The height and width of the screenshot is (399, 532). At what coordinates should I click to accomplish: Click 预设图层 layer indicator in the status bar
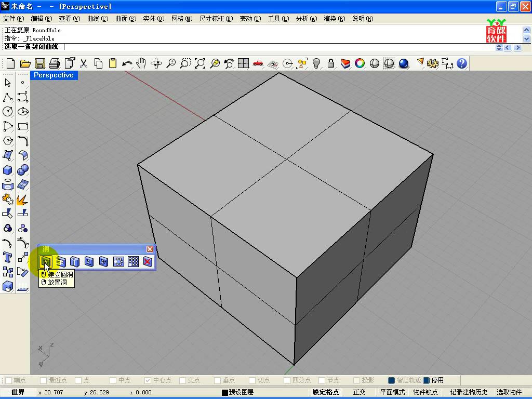pyautogui.click(x=238, y=392)
